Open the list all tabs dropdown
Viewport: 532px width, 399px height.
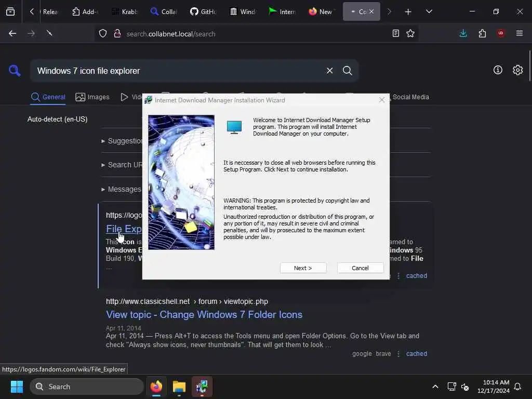[x=429, y=12]
